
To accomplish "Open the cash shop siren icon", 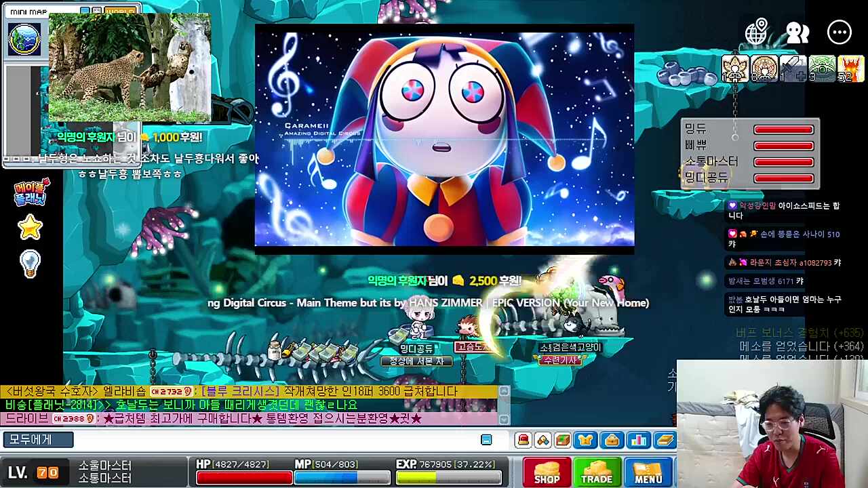I will click(524, 441).
